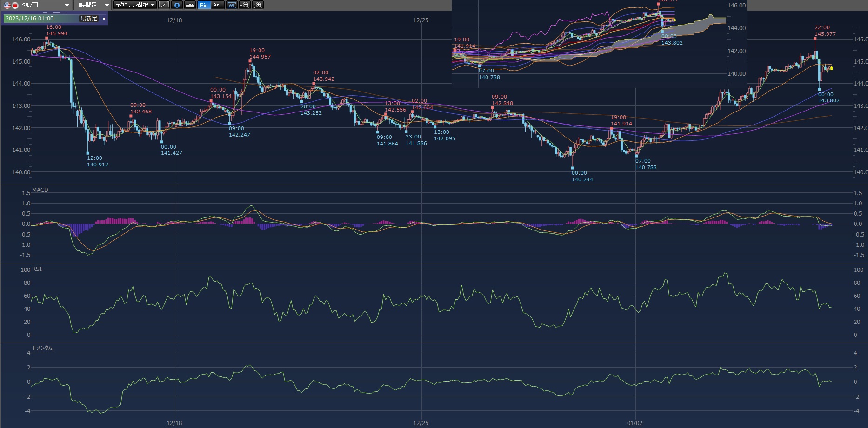Screen dimensions: 868x428
Task: Click the drag handle above the date panel
Action: 54,13
